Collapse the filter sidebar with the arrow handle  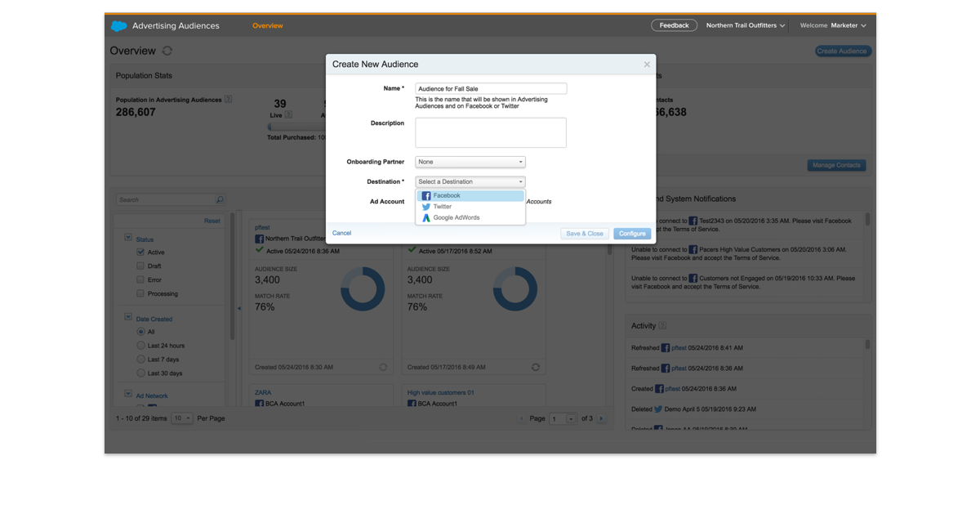click(x=238, y=308)
